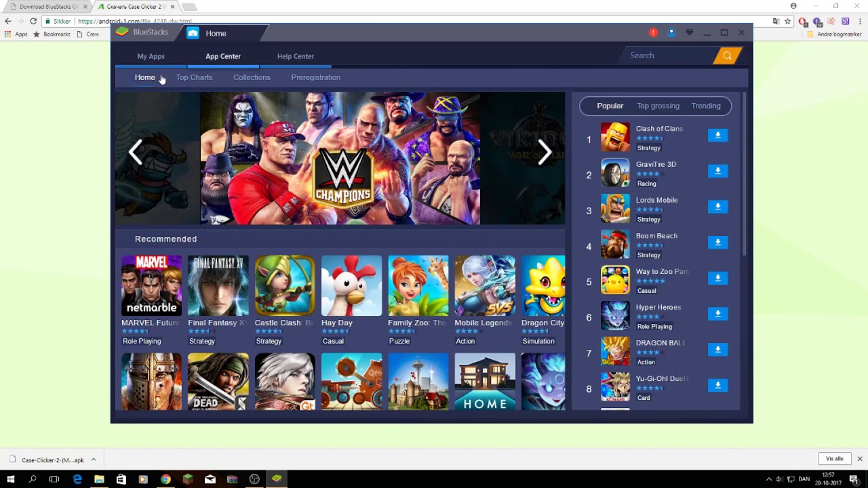The height and width of the screenshot is (488, 868).
Task: Open GraviTire 3D tire icon
Action: coord(615,173)
